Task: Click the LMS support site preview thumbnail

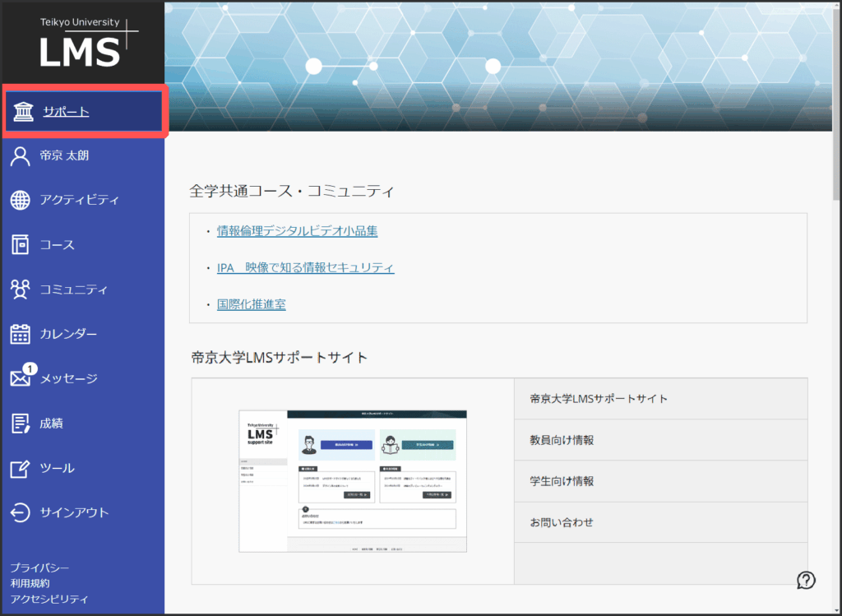Action: pyautogui.click(x=353, y=481)
